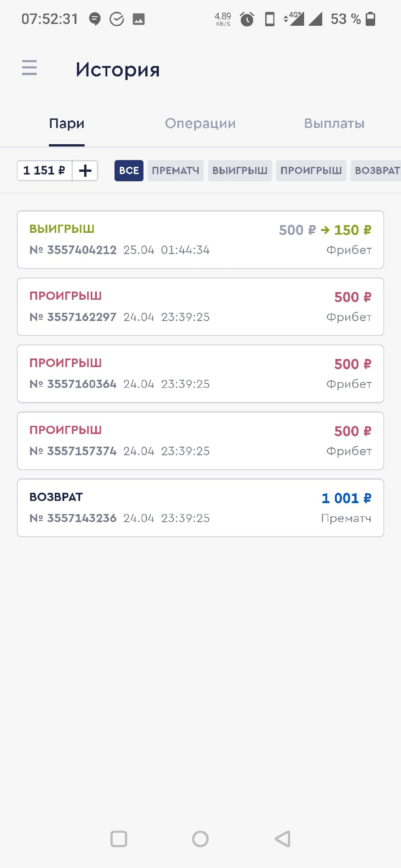This screenshot has height=868, width=401.
Task: Toggle the ПРЕМАТЧ filter chip
Action: (x=176, y=170)
